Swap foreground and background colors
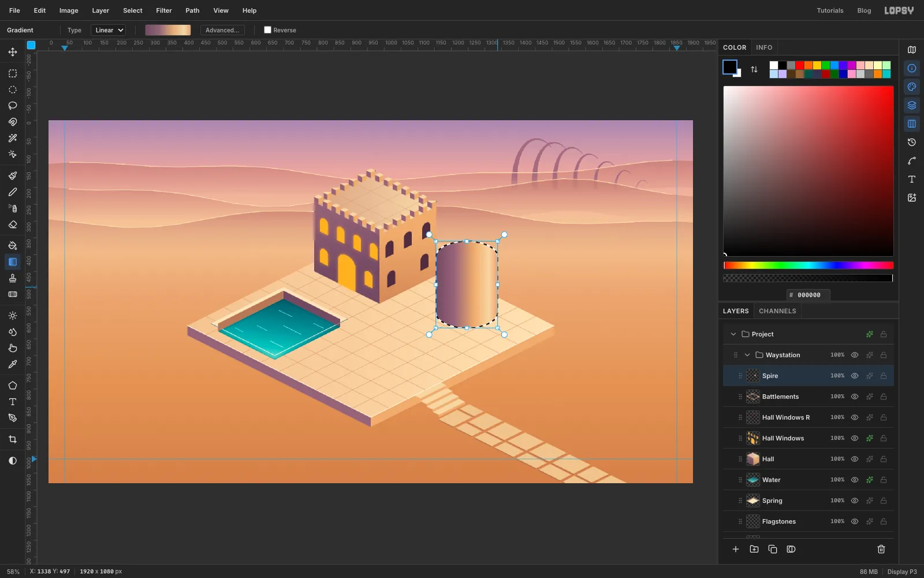The width and height of the screenshot is (924, 578). (x=754, y=69)
